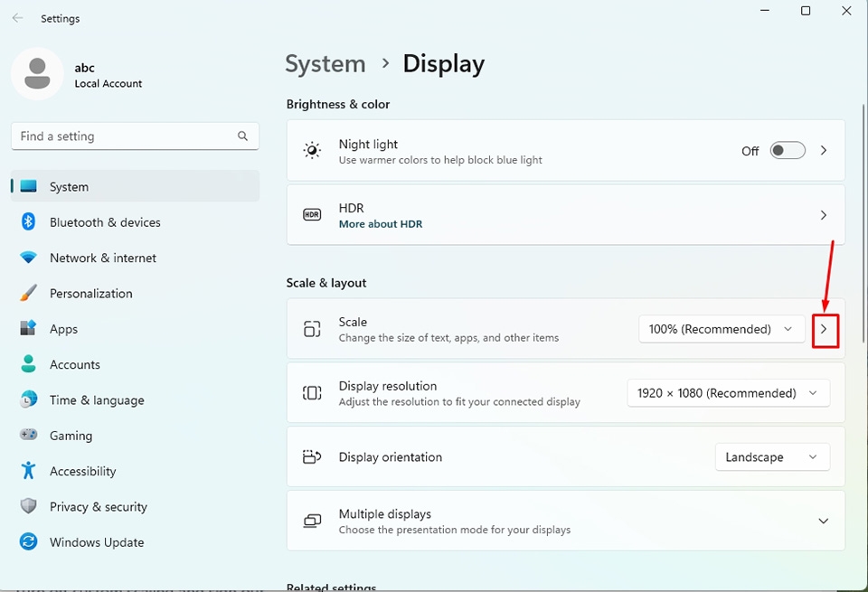Click the Accessibility icon in sidebar
The height and width of the screenshot is (592, 868).
(28, 471)
